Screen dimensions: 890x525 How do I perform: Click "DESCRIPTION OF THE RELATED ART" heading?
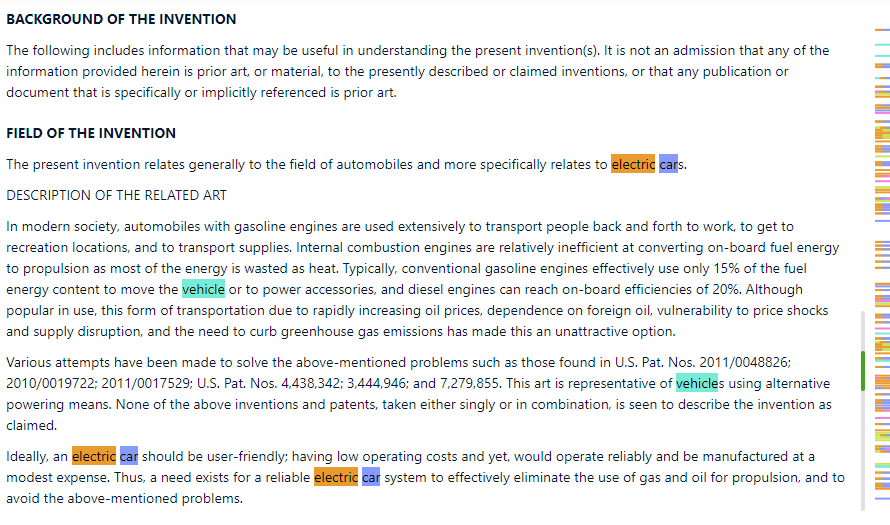(x=116, y=195)
